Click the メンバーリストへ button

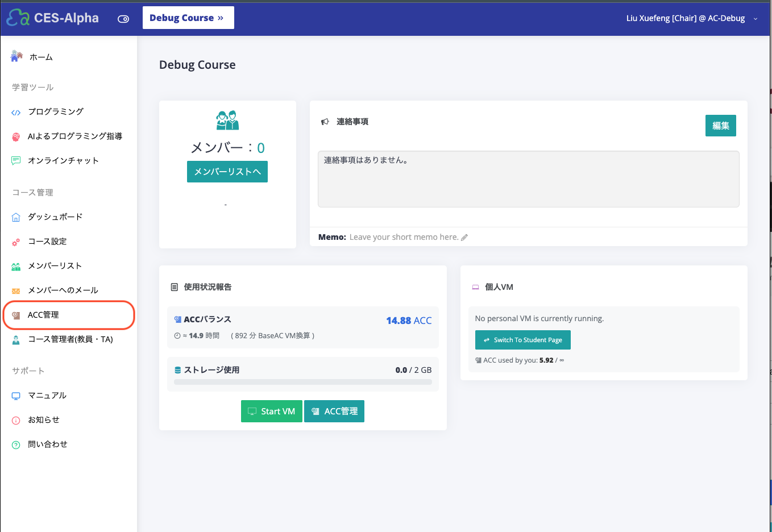227,172
